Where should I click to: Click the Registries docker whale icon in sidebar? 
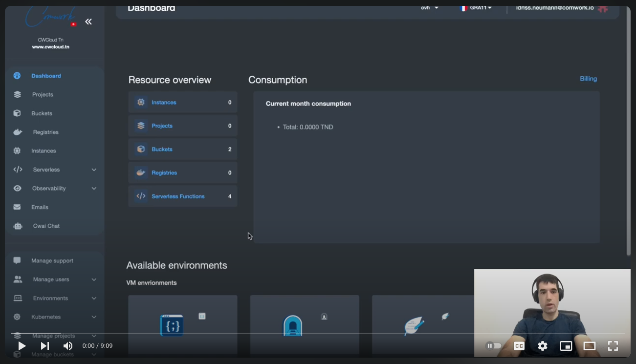pos(18,132)
